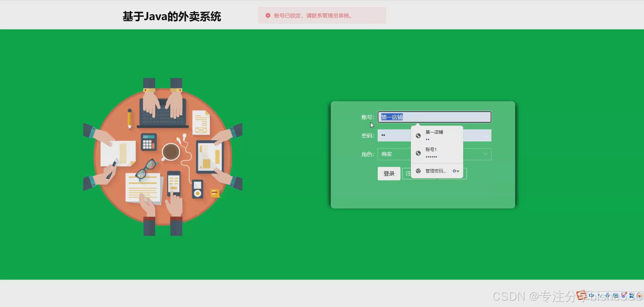Click the globe icon beside 账号1 suggestion
Viewport: 644px width, 307px height.
[418, 153]
